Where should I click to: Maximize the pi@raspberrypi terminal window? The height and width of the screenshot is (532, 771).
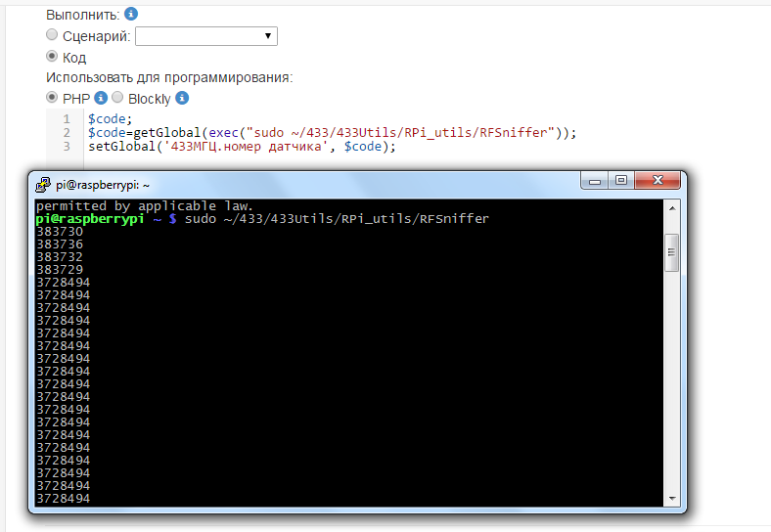point(621,181)
